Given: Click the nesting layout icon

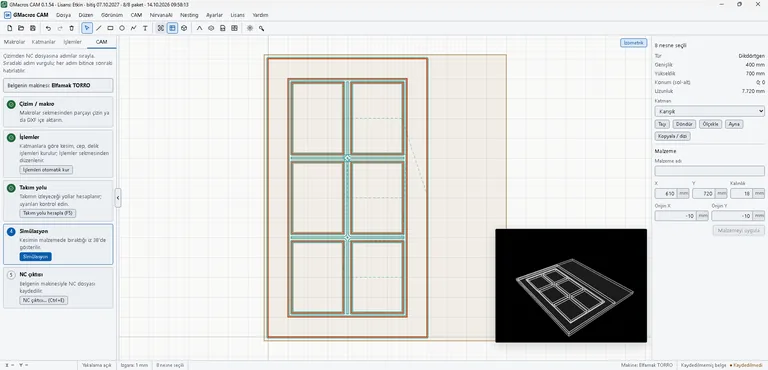Looking at the screenshot, I should click(235, 28).
